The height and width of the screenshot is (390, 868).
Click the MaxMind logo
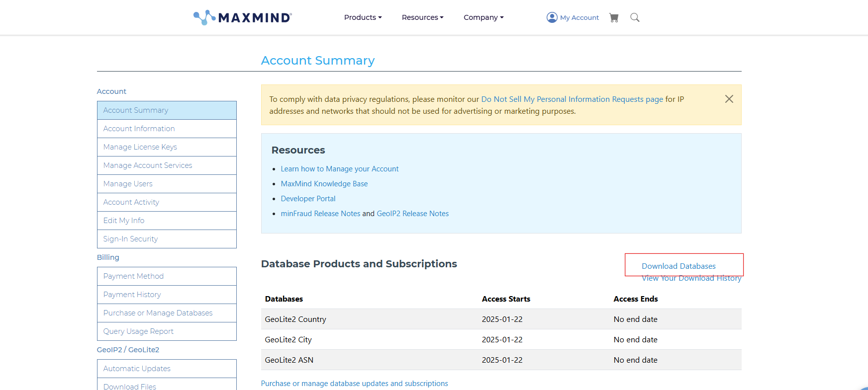(x=242, y=17)
